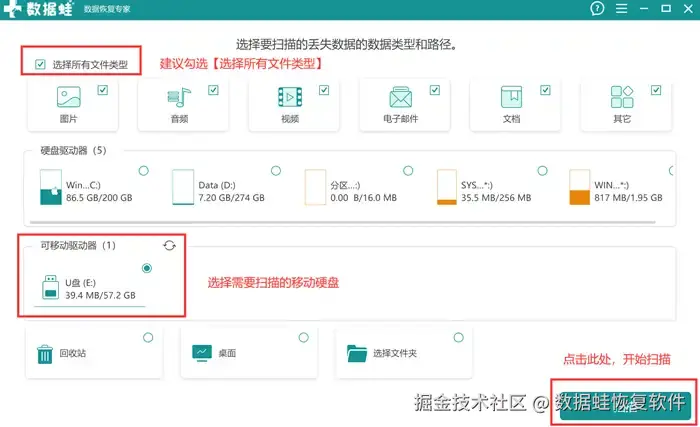Click the 7.20 GB/274 GB text
This screenshot has height=427, width=700.
pos(231,198)
